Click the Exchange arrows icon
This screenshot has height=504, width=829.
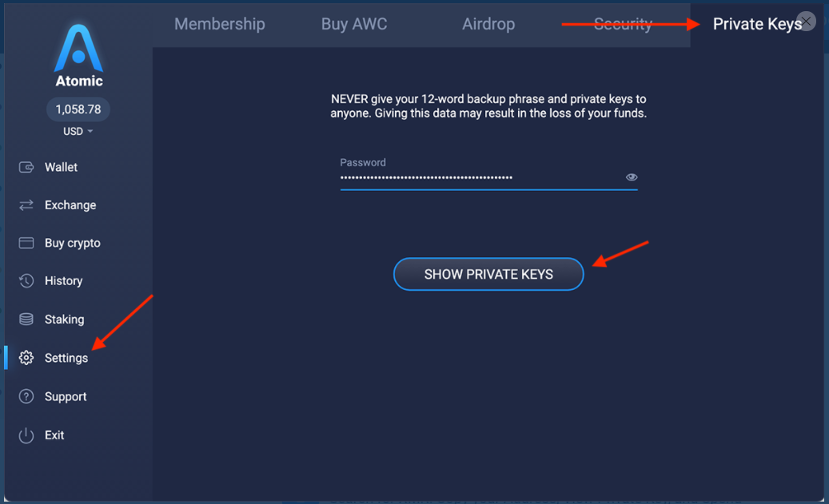[x=26, y=205]
